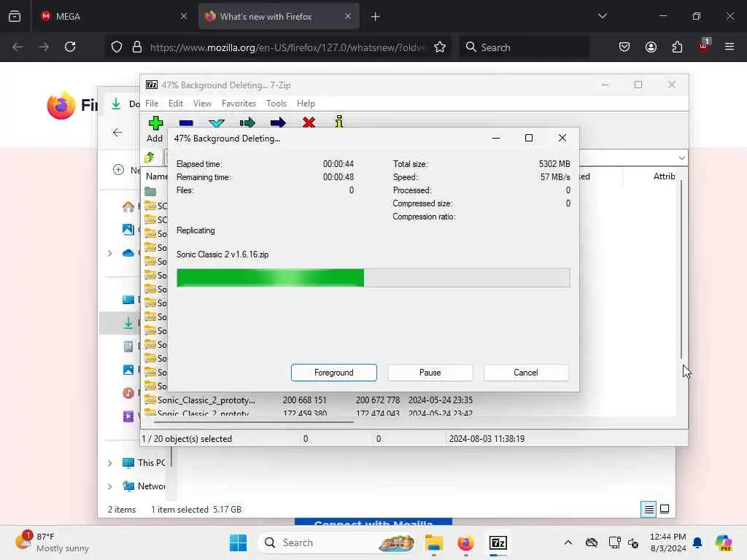Image resolution: width=747 pixels, height=560 pixels.
Task: Click the tracking protection shield icon
Action: point(117,47)
